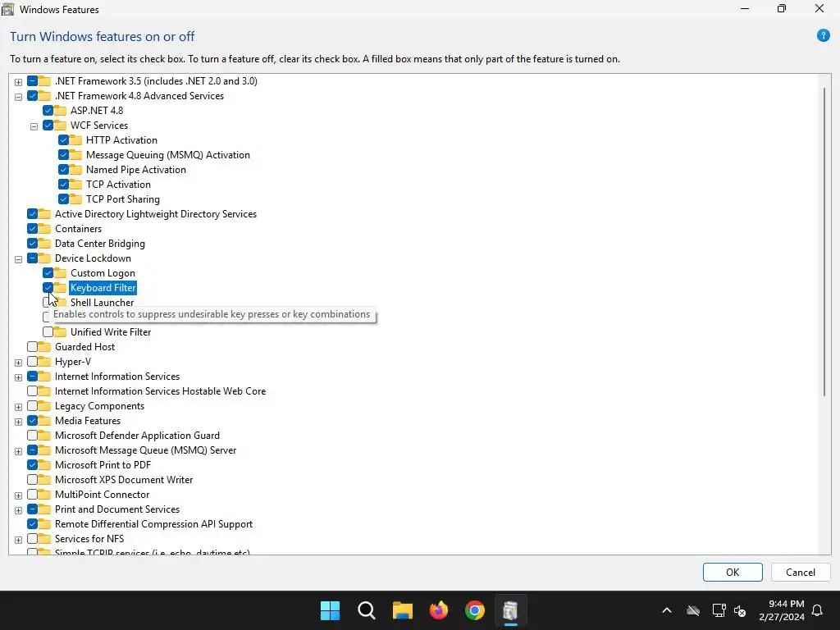840x630 pixels.
Task: Enable the Guarded Host checkbox
Action: (32, 347)
